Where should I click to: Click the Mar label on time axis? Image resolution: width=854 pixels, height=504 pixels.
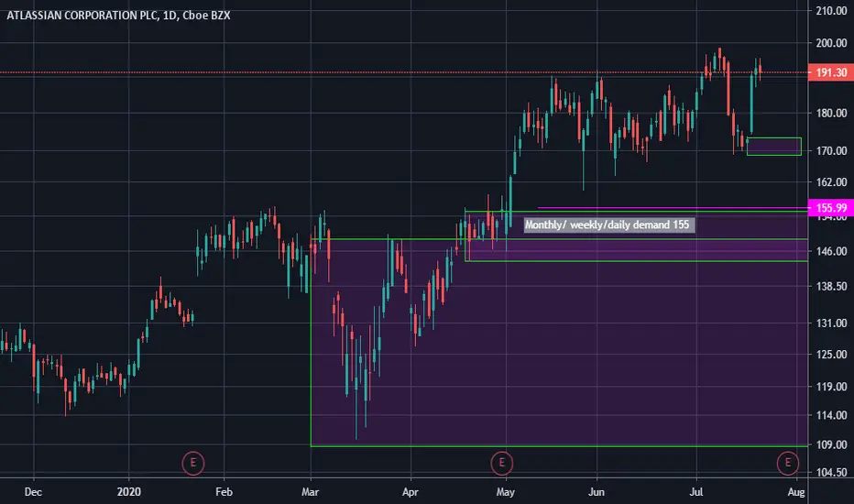(310, 492)
